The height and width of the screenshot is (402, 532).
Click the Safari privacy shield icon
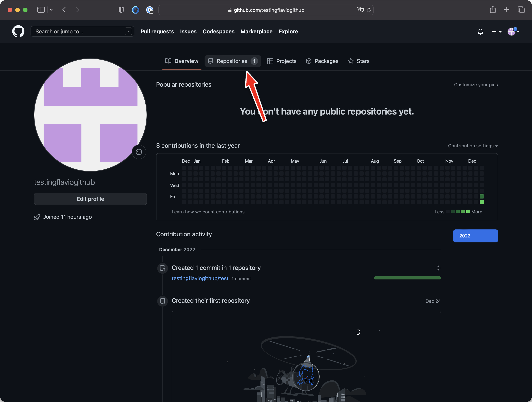[121, 10]
